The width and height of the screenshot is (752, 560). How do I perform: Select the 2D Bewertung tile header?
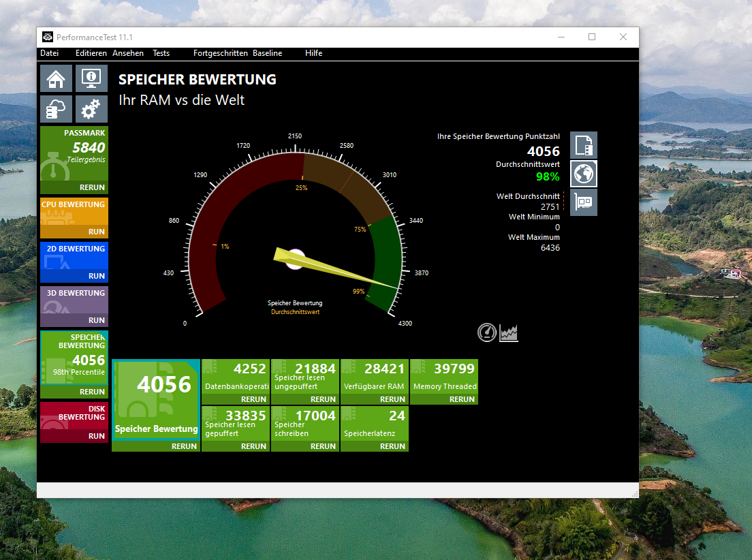(x=74, y=255)
